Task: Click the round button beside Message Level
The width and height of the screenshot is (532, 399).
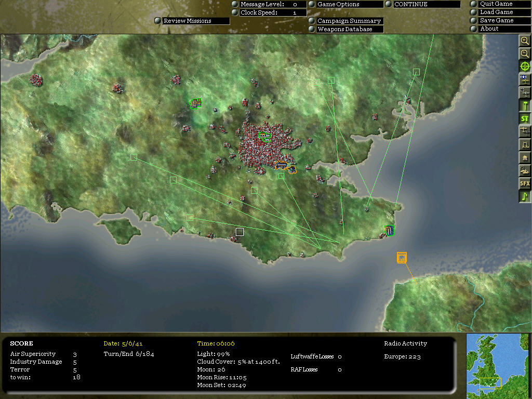Action: click(x=235, y=4)
